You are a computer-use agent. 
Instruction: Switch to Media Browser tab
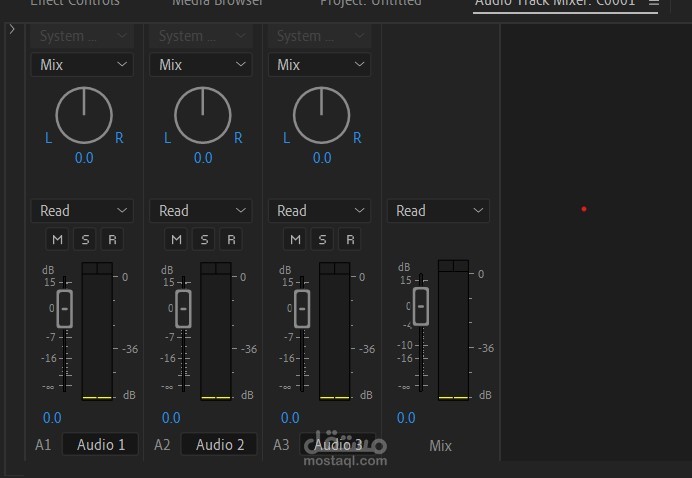(217, 3)
